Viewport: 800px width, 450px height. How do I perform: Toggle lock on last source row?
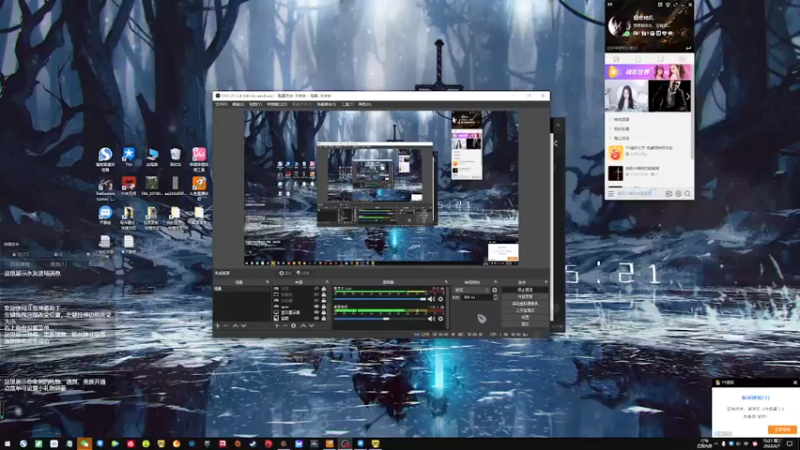(x=323, y=318)
